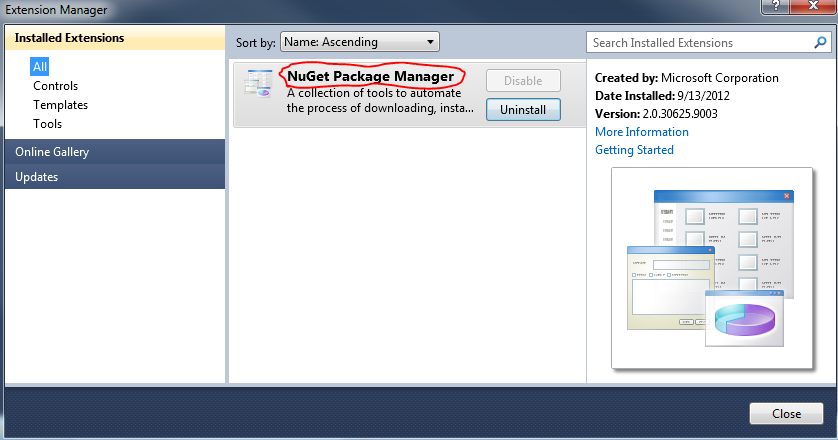Image resolution: width=838 pixels, height=440 pixels.
Task: Select the NuGet Package Manager title
Action: pyautogui.click(x=370, y=76)
